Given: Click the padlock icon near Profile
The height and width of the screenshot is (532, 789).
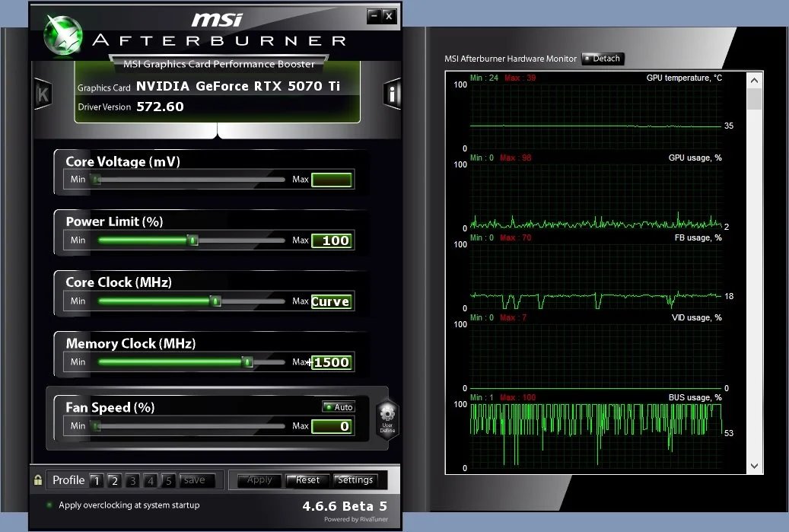Looking at the screenshot, I should click(x=37, y=480).
